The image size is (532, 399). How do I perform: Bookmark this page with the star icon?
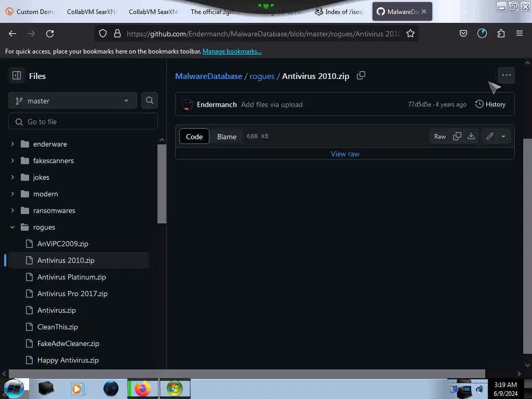click(x=410, y=34)
